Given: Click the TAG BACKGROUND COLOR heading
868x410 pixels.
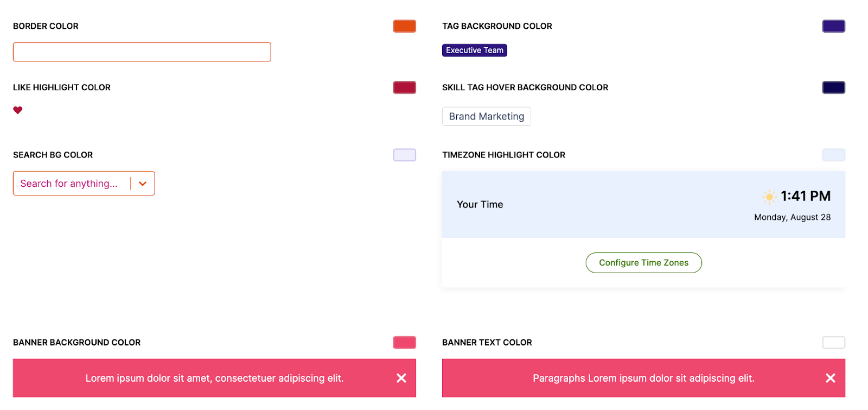Looking at the screenshot, I should (x=497, y=26).
